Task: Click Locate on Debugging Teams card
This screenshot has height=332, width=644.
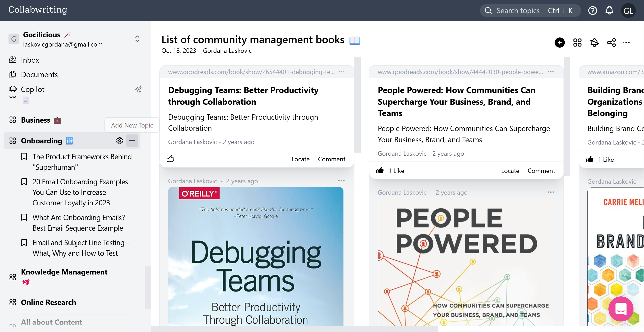Action: click(301, 159)
